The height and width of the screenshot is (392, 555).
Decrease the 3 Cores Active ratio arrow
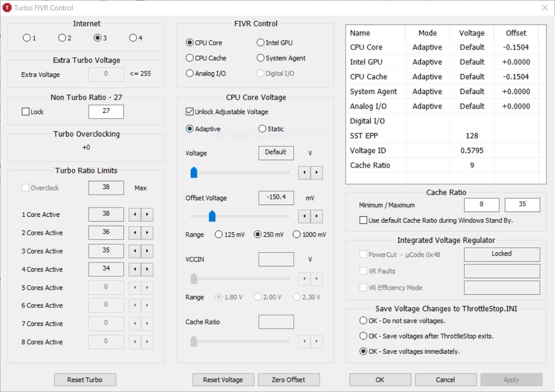click(x=135, y=251)
